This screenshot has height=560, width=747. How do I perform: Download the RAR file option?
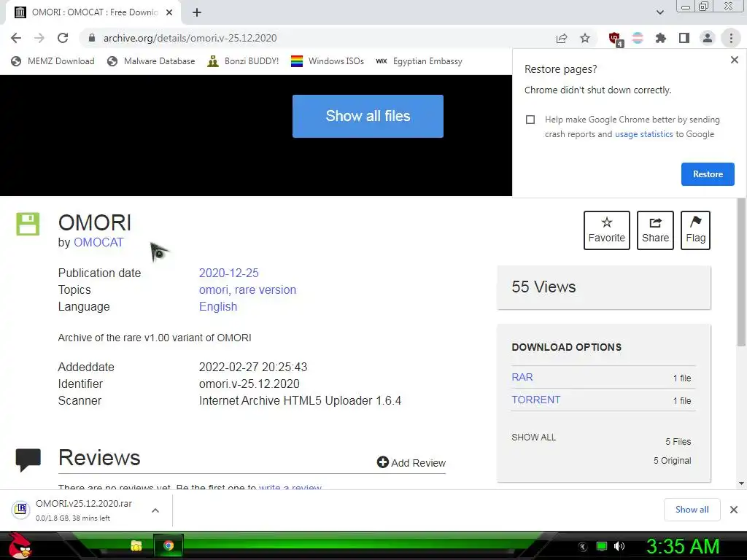tap(522, 377)
